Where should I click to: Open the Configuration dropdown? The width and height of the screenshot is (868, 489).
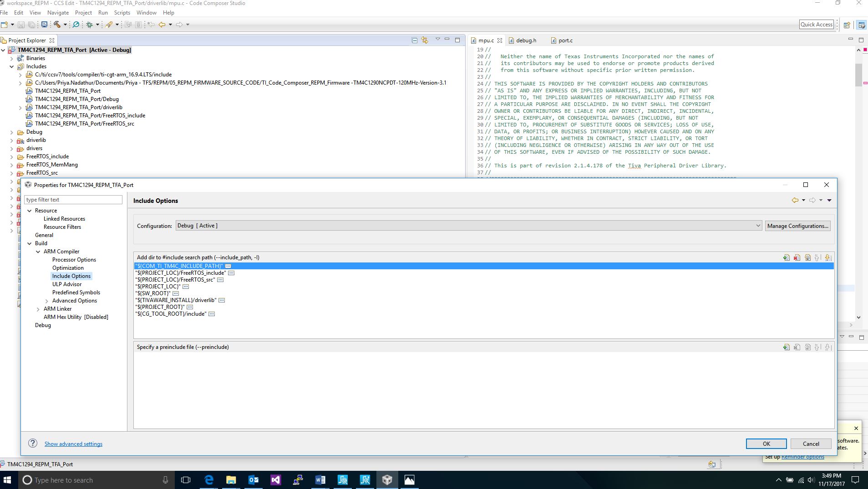pyautogui.click(x=469, y=226)
